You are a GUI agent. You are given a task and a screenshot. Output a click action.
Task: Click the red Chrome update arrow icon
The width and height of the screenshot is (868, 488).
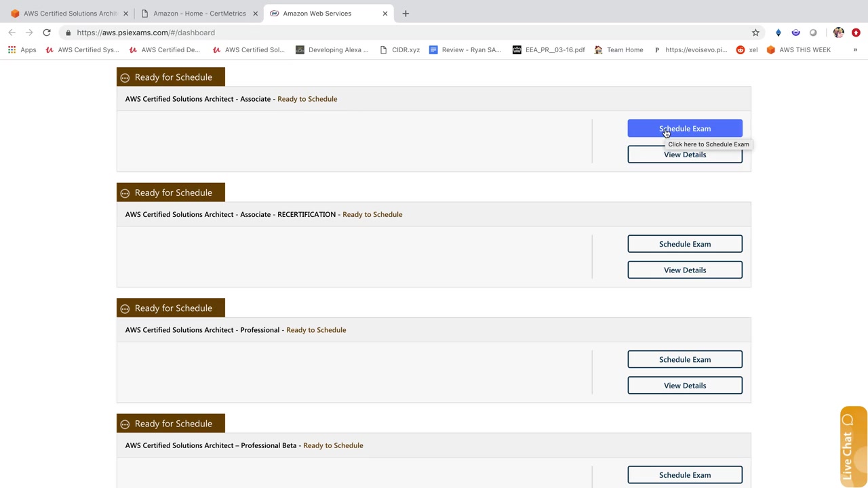pos(856,33)
